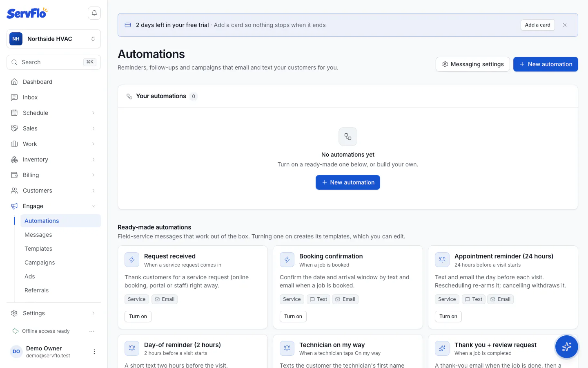The height and width of the screenshot is (368, 588).
Task: Focus the Search field
Action: [53, 62]
